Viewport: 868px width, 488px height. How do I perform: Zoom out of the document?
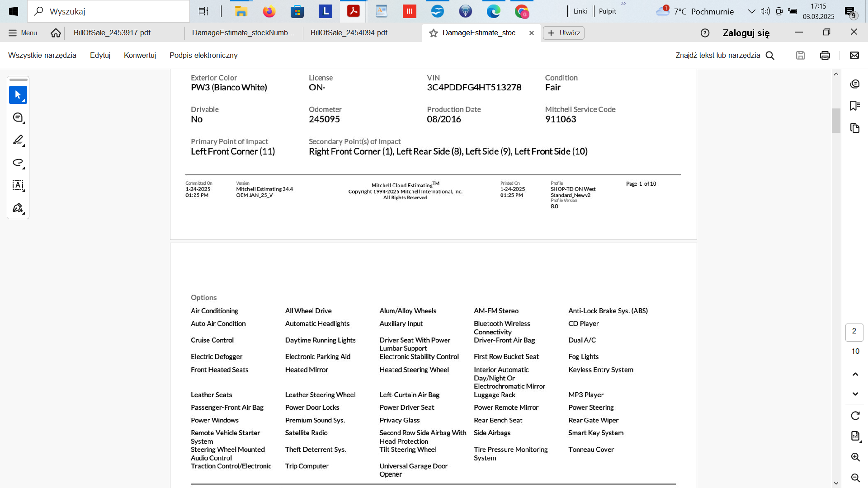[x=855, y=478]
